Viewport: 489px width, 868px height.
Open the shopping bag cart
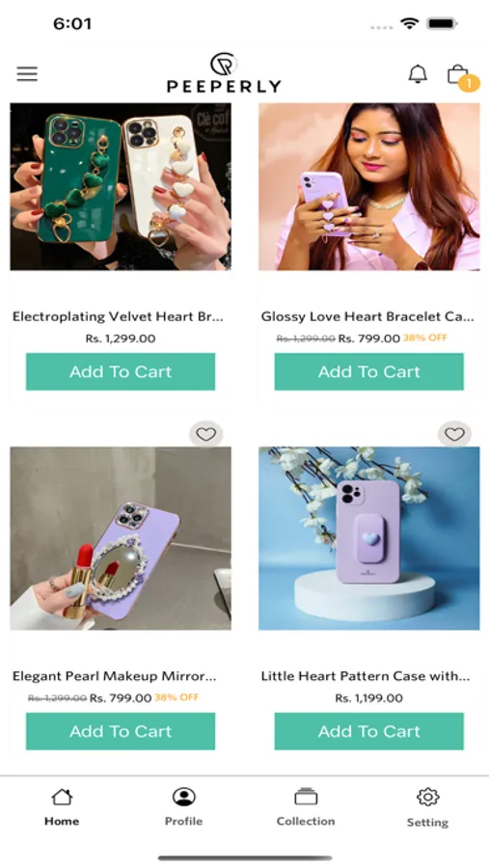(x=458, y=74)
